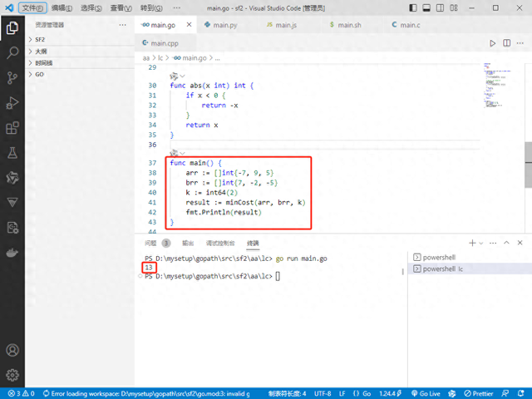Open terminal launch profile dropdown arrow
The width and height of the screenshot is (532, 399).
point(480,244)
